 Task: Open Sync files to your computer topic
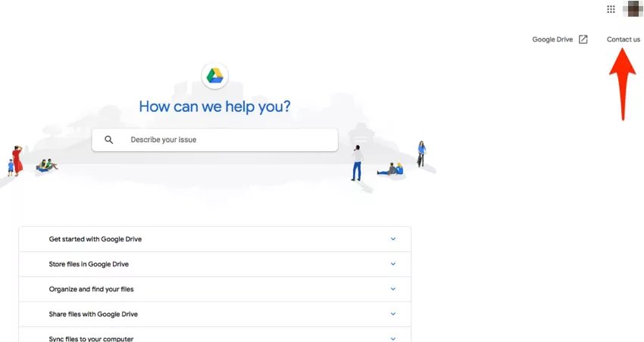pos(91,338)
